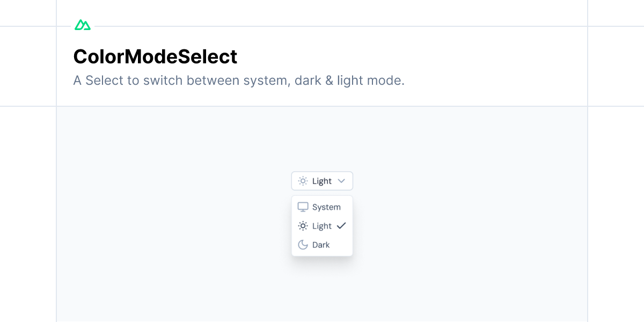
Task: Collapse the open color mode dropdown
Action: [x=322, y=181]
